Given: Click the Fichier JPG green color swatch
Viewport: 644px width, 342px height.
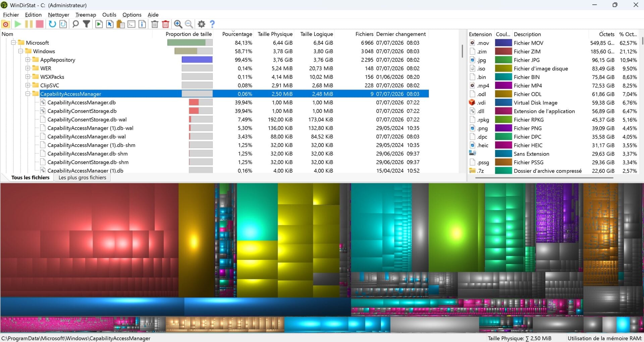Looking at the screenshot, I should point(503,60).
